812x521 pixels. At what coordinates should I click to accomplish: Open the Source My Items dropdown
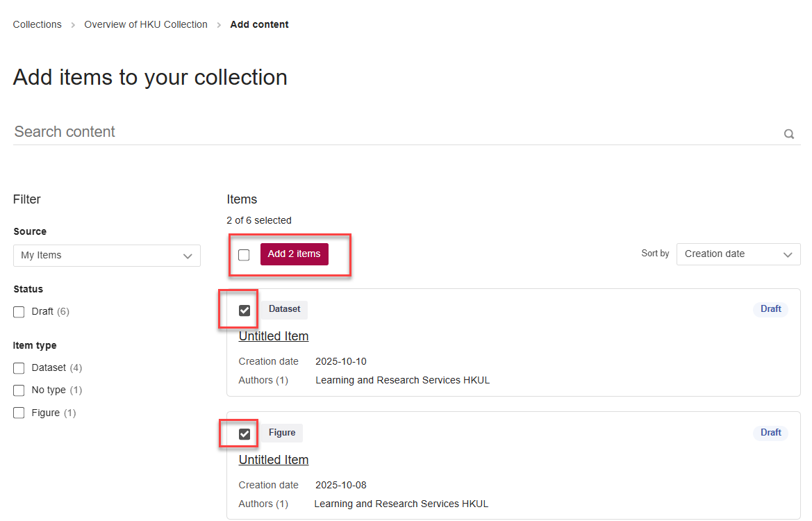pos(106,256)
